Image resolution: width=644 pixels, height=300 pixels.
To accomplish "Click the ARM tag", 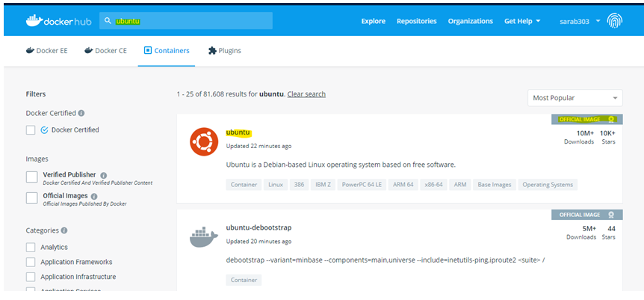I will point(460,185).
